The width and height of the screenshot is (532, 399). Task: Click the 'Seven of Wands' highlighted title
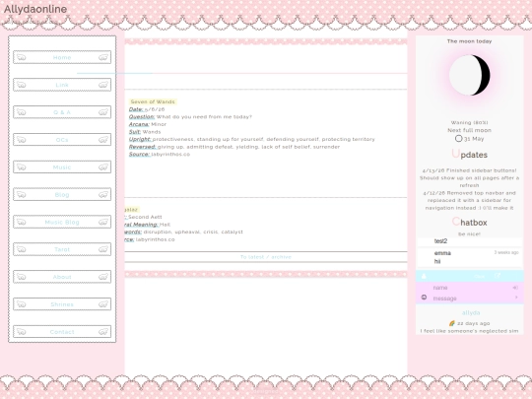153,101
